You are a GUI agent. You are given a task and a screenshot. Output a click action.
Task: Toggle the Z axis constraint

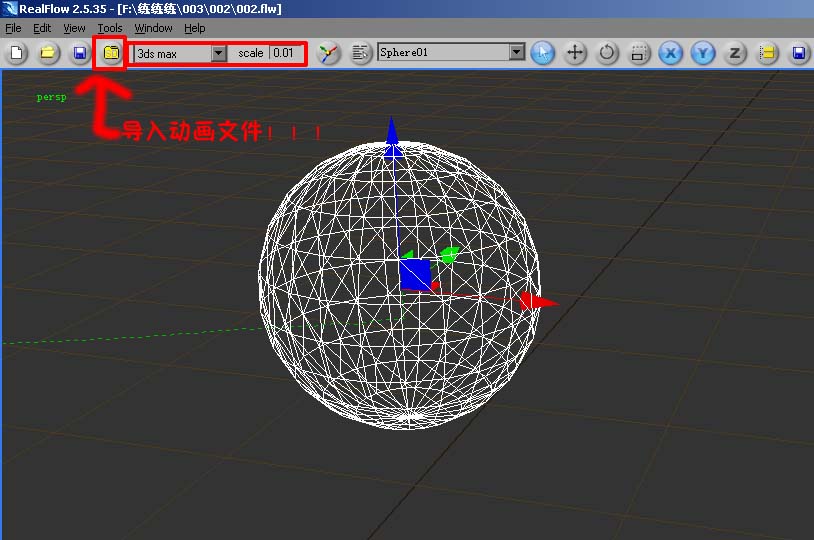tap(735, 53)
